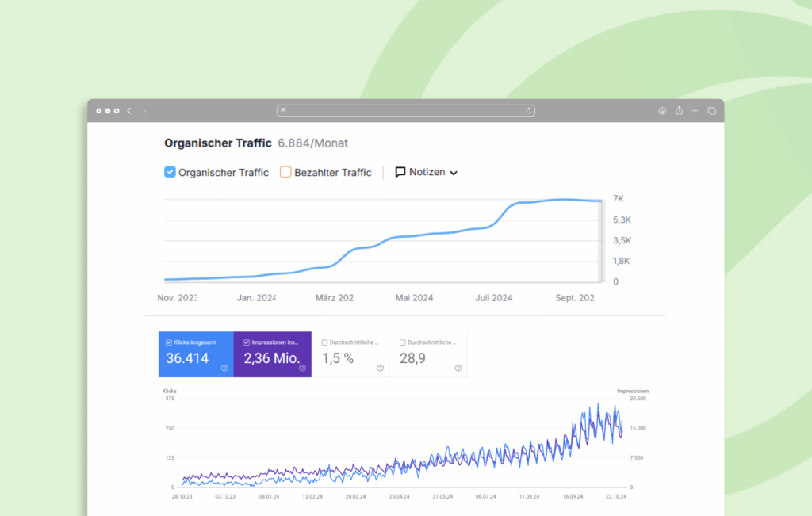The height and width of the screenshot is (516, 812).
Task: Click the browser back arrow
Action: (x=129, y=111)
